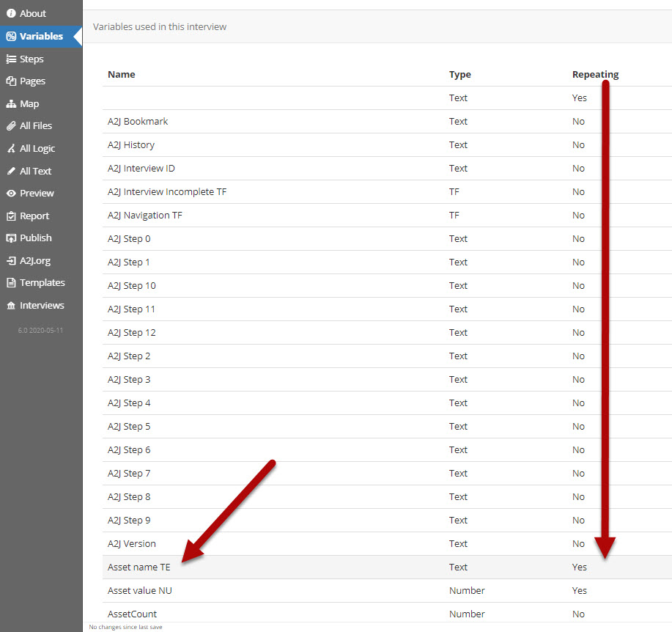Sort by the Name column header
This screenshot has width=672, height=632.
tap(122, 74)
